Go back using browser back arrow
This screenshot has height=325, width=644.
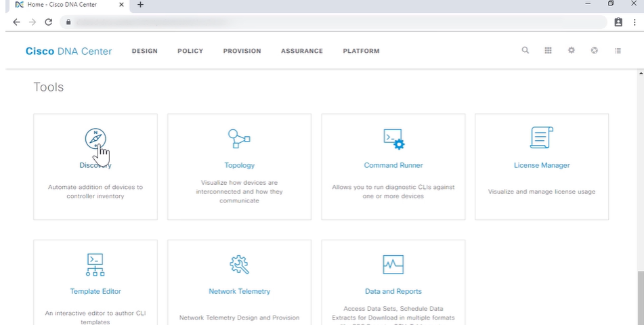coord(16,22)
